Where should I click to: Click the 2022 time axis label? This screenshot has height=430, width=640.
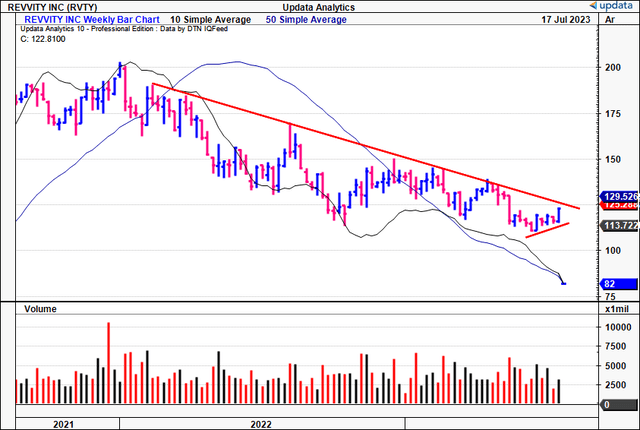coord(261,424)
